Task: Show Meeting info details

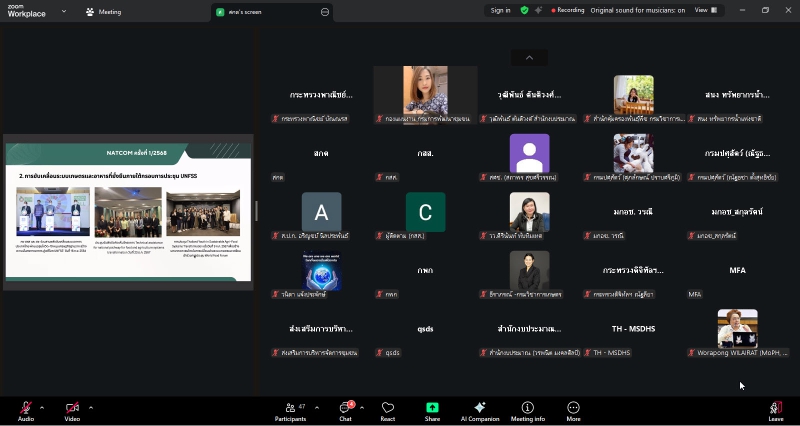Action: (527, 409)
